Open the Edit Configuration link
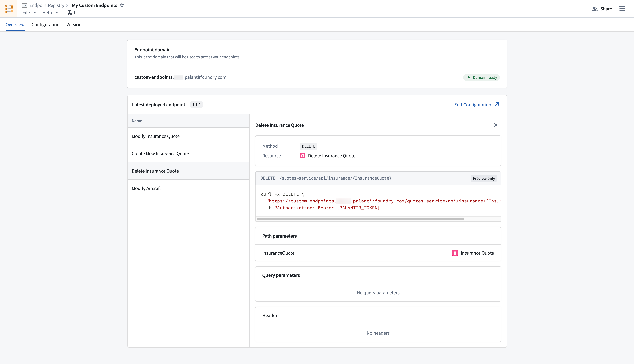Image resolution: width=634 pixels, height=364 pixels. point(472,105)
